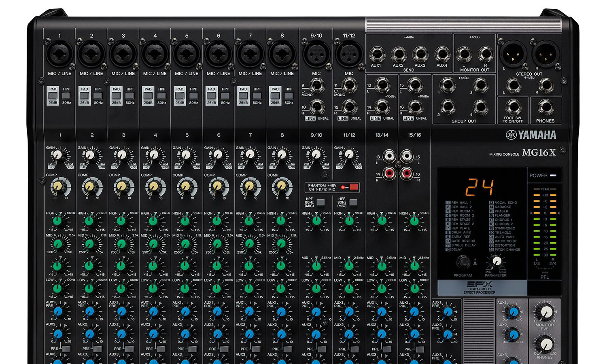This screenshot has height=364, width=607.
Task: Click the white RCA jack for input 13
Action: tap(389, 155)
